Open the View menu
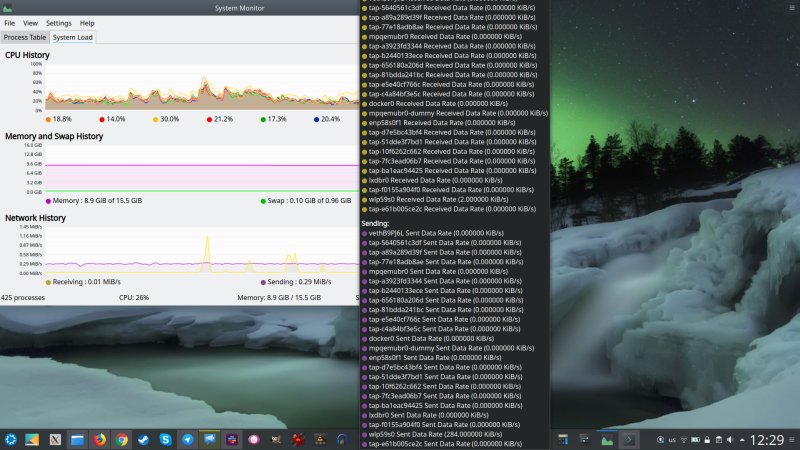Image resolution: width=800 pixels, height=450 pixels. pyautogui.click(x=30, y=23)
